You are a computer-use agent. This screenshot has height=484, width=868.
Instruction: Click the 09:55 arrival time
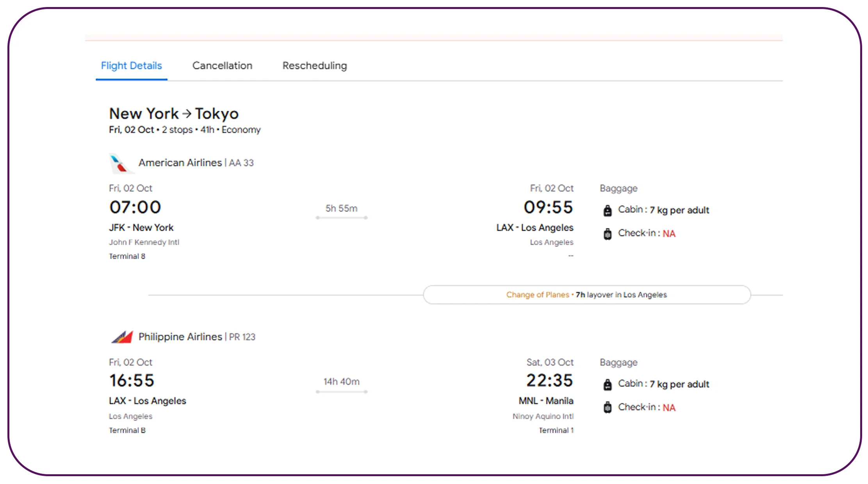[548, 207]
